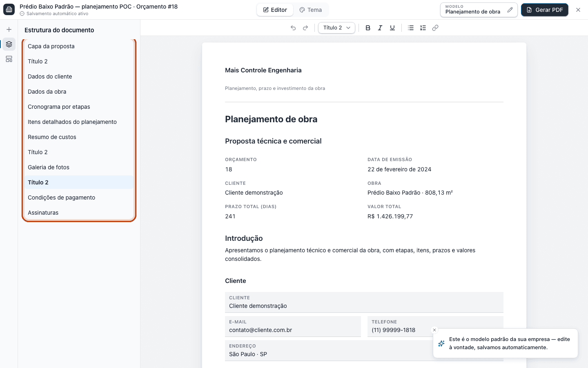Click the emission date 22 de fevereiro de 2024
This screenshot has width=588, height=368.
[399, 169]
